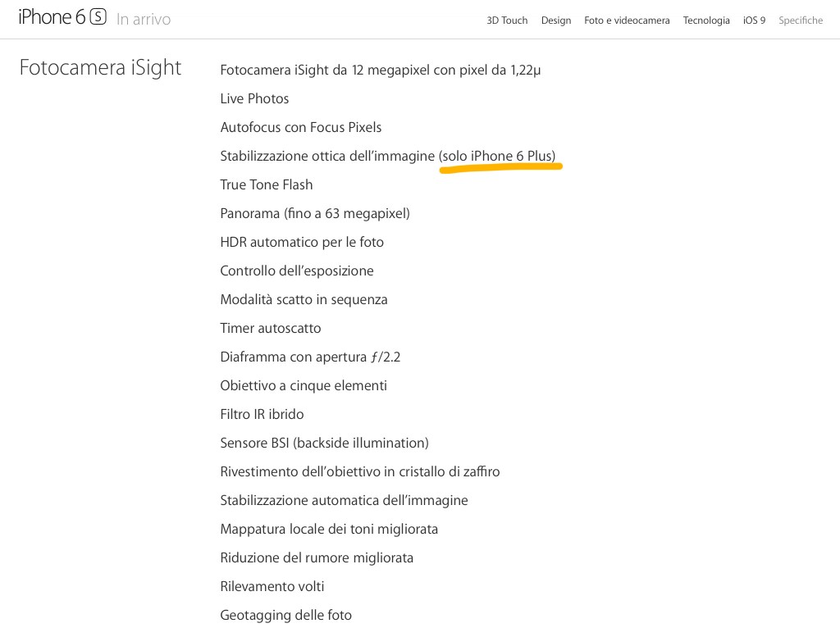The height and width of the screenshot is (637, 840).
Task: Open the iOS 9 page
Action: coord(754,20)
